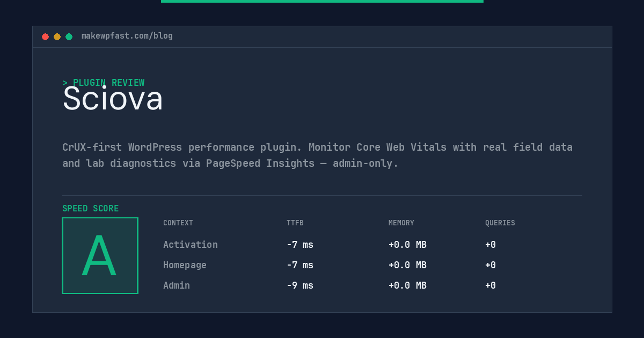Click the QUERIES column header
Viewport: 644px width, 338px height.
click(500, 223)
